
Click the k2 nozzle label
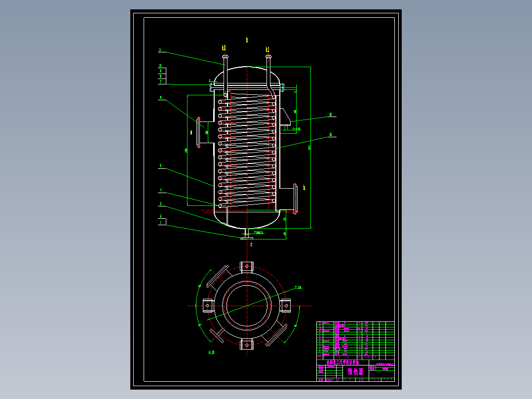click(224, 48)
